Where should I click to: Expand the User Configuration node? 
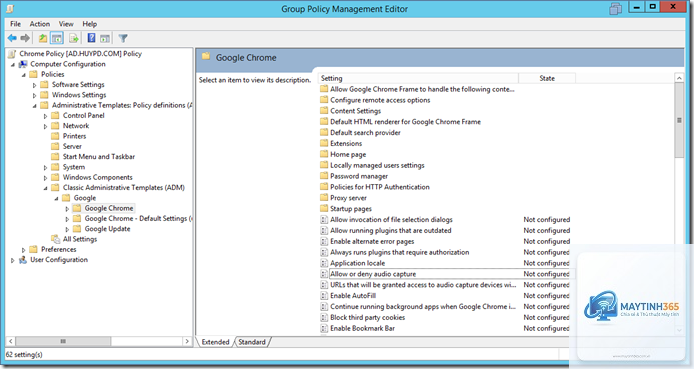point(13,260)
